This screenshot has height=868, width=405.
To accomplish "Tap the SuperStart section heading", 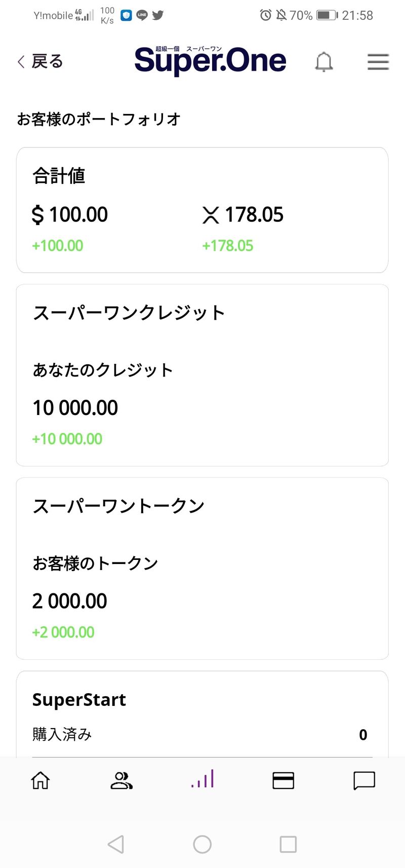I will [79, 700].
